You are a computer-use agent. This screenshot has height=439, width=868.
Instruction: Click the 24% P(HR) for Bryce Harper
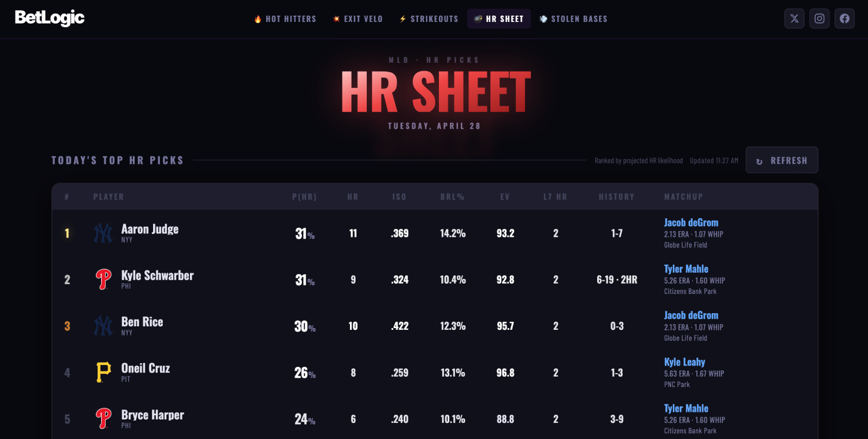click(305, 419)
